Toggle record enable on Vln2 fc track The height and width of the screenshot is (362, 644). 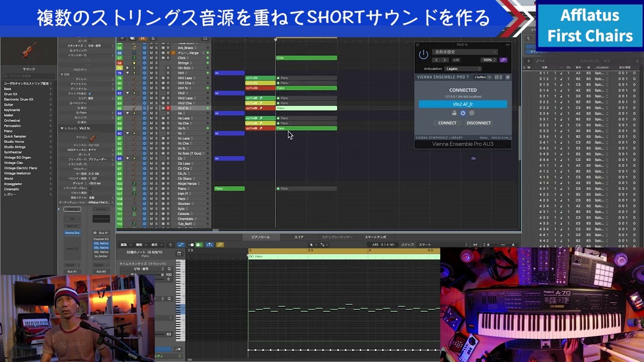tap(168, 108)
